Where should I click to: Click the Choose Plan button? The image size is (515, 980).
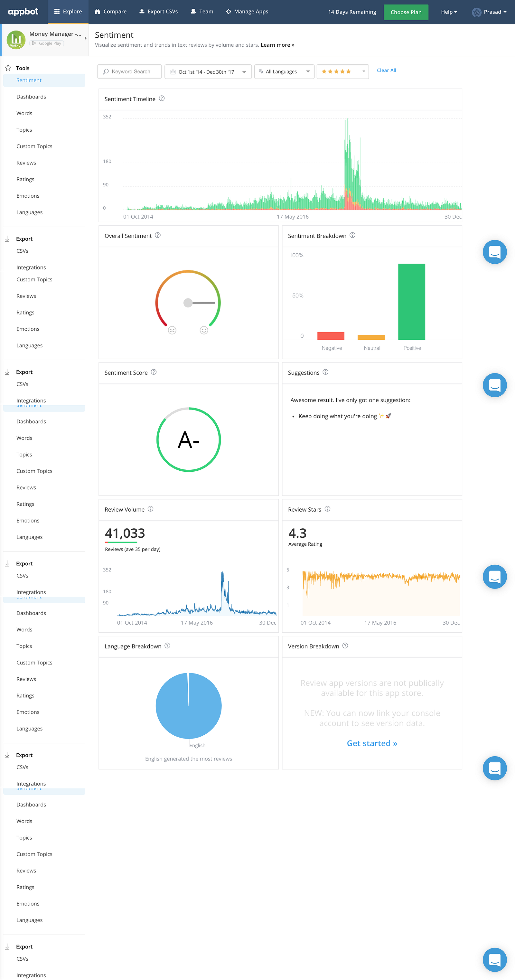pos(406,12)
